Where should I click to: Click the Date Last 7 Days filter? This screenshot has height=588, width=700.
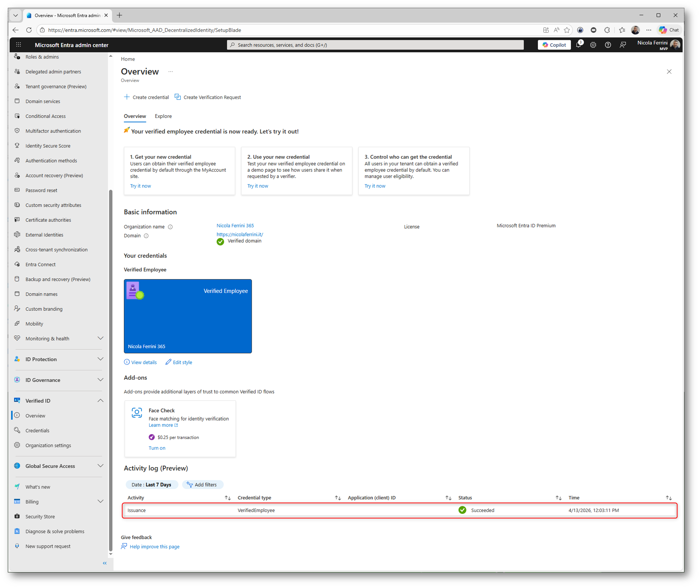(152, 485)
